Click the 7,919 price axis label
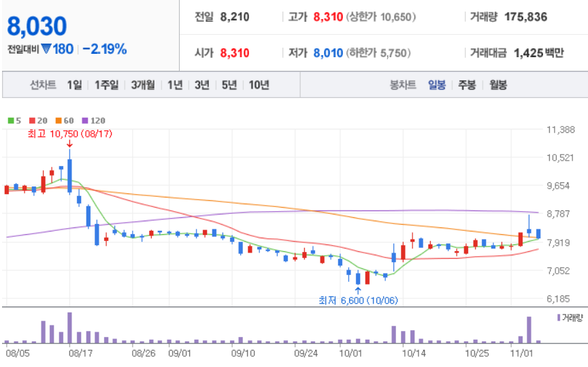The height and width of the screenshot is (367, 588). (559, 243)
